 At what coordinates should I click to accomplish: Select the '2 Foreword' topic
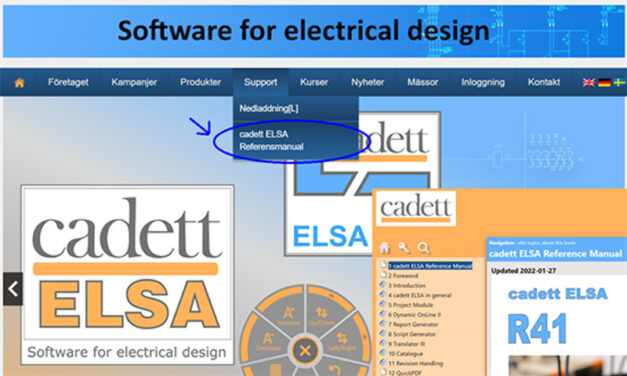point(403,276)
